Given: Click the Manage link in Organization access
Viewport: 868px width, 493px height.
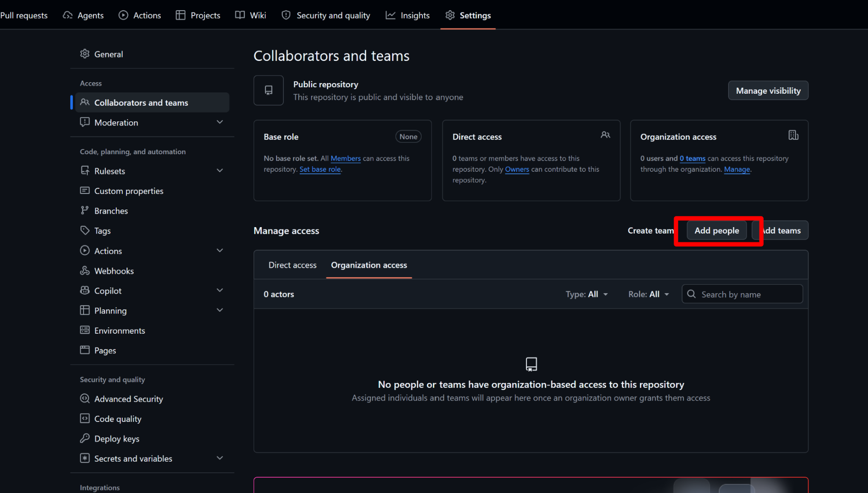Looking at the screenshot, I should (737, 169).
